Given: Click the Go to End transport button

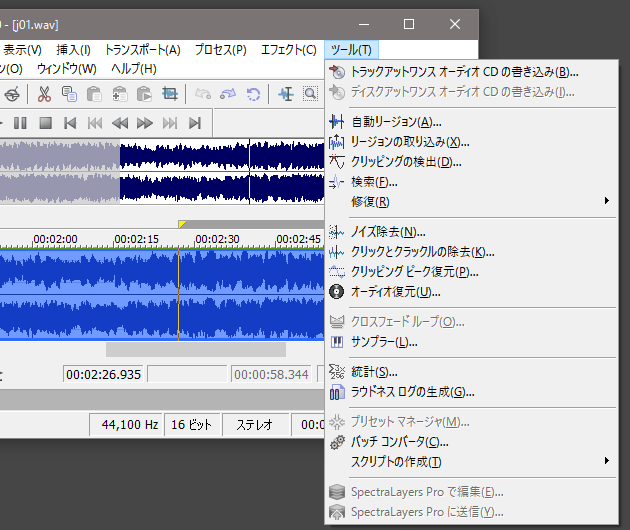Looking at the screenshot, I should pyautogui.click(x=195, y=123).
